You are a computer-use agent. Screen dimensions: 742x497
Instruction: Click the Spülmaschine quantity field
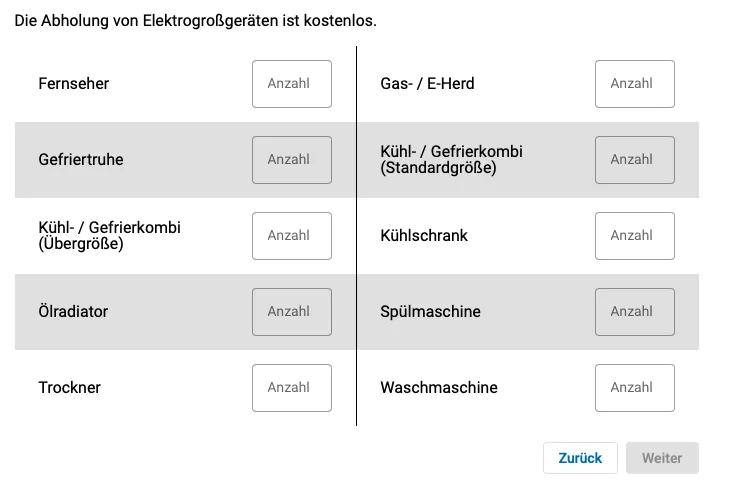point(635,312)
